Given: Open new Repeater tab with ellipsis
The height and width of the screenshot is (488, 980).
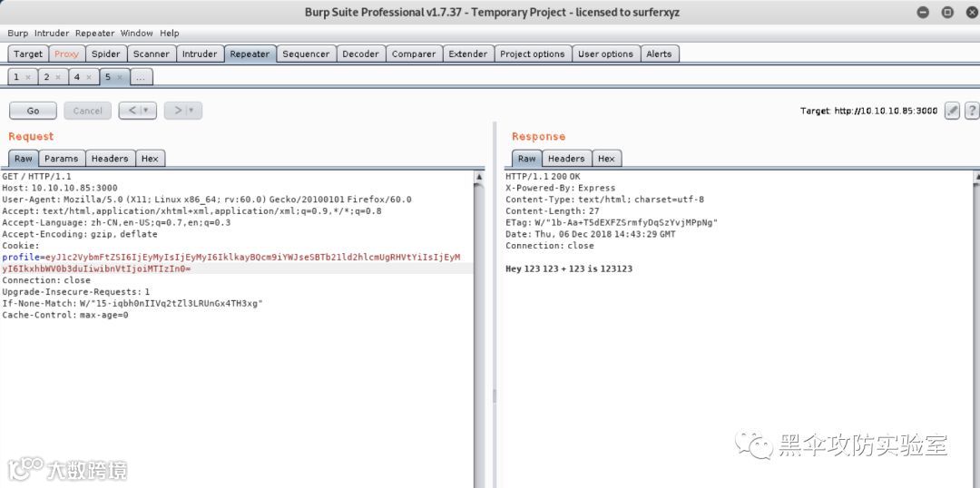Looking at the screenshot, I should coord(142,77).
